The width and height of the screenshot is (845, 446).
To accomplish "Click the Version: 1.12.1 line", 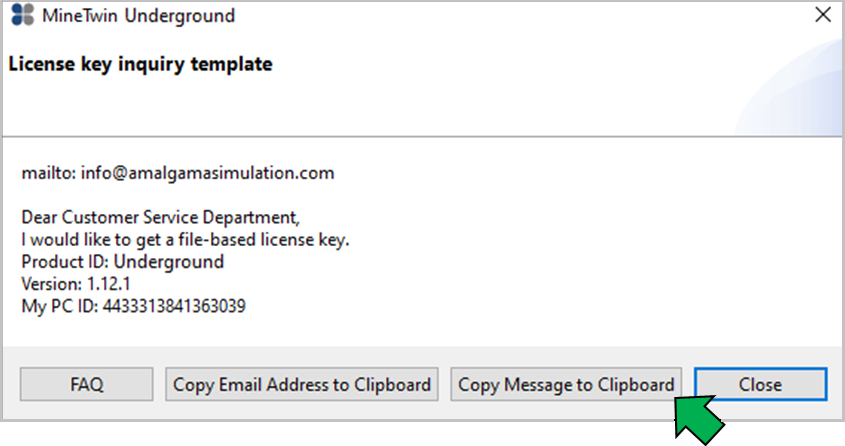I will [76, 284].
